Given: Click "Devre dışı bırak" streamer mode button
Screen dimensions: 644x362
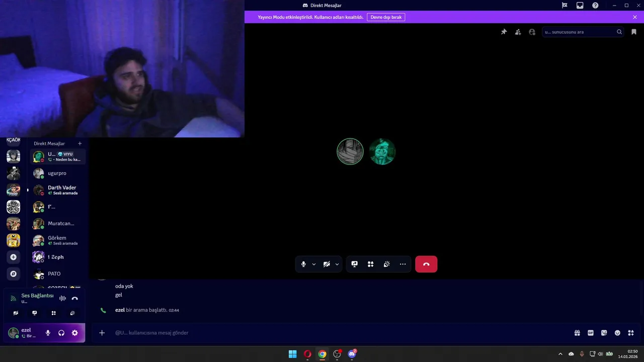Looking at the screenshot, I should click(x=386, y=17).
